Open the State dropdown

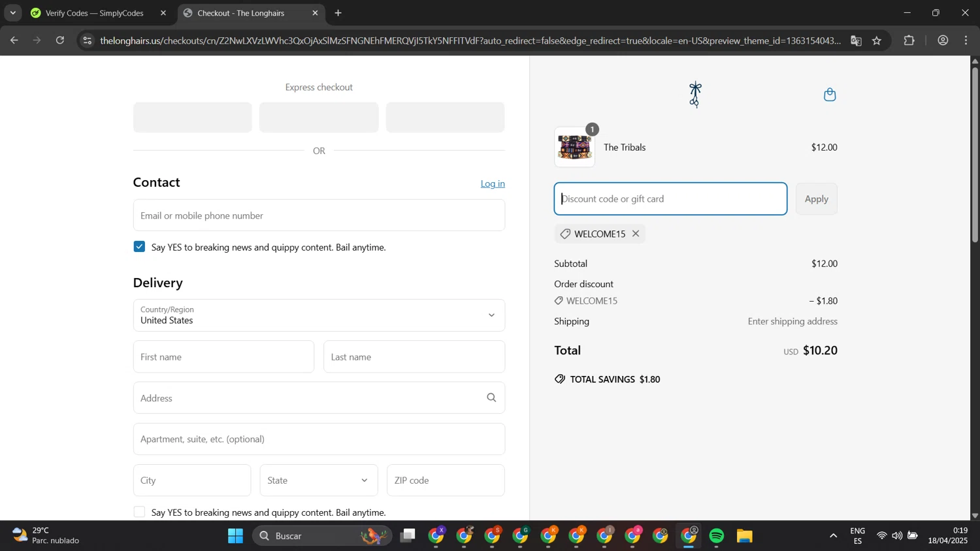click(x=319, y=480)
